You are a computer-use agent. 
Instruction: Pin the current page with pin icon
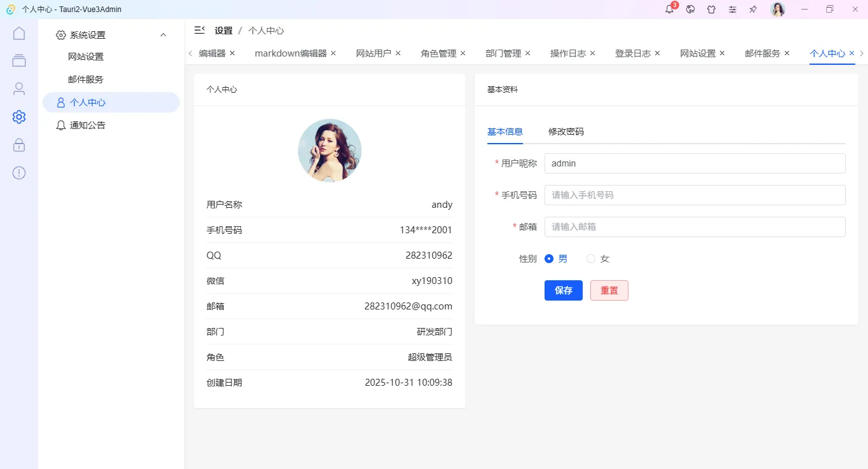[753, 9]
